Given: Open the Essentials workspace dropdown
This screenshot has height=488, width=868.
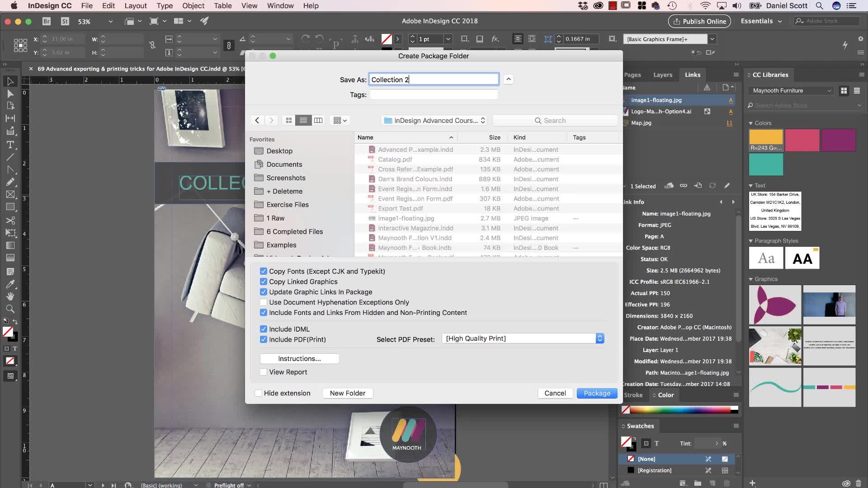Looking at the screenshot, I should 761,21.
